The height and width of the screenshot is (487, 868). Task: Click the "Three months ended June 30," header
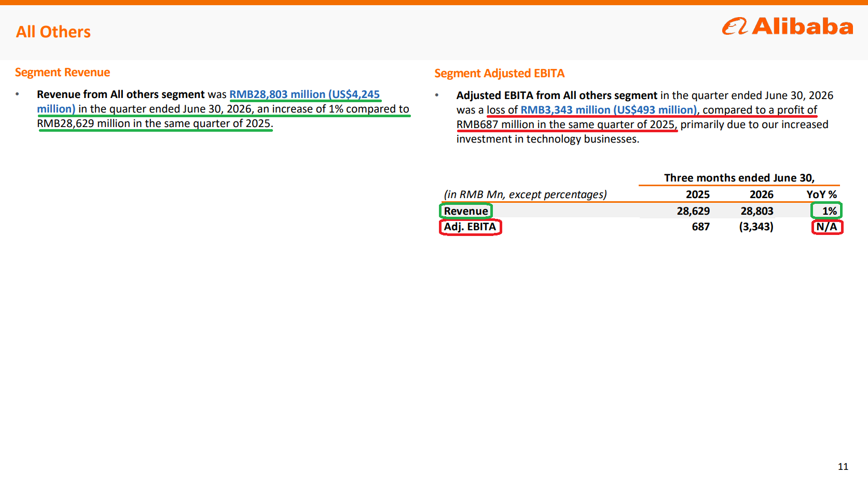(x=739, y=178)
